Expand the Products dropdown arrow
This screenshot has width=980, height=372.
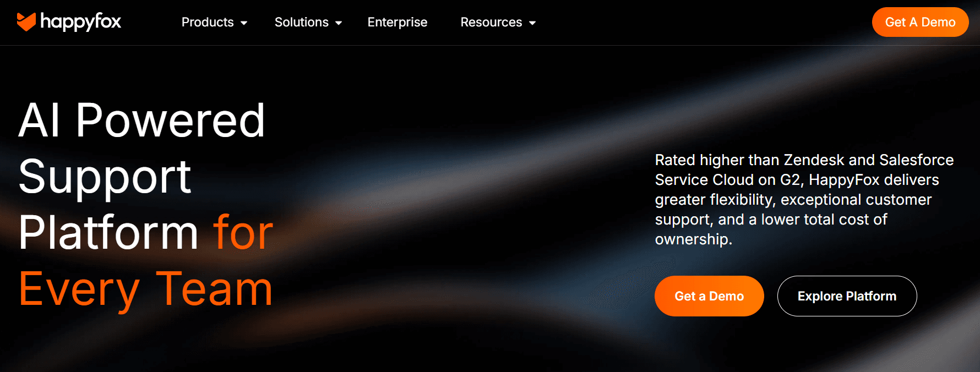click(x=244, y=23)
